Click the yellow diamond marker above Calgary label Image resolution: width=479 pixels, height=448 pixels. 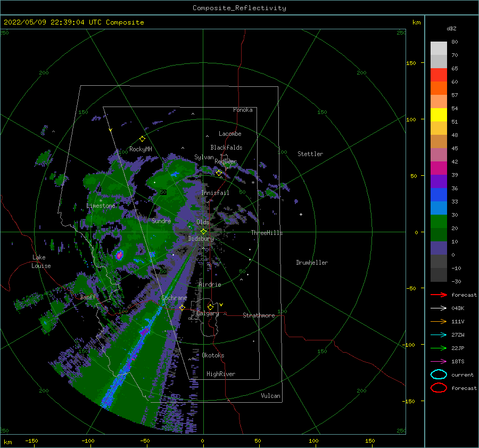pyautogui.click(x=210, y=307)
